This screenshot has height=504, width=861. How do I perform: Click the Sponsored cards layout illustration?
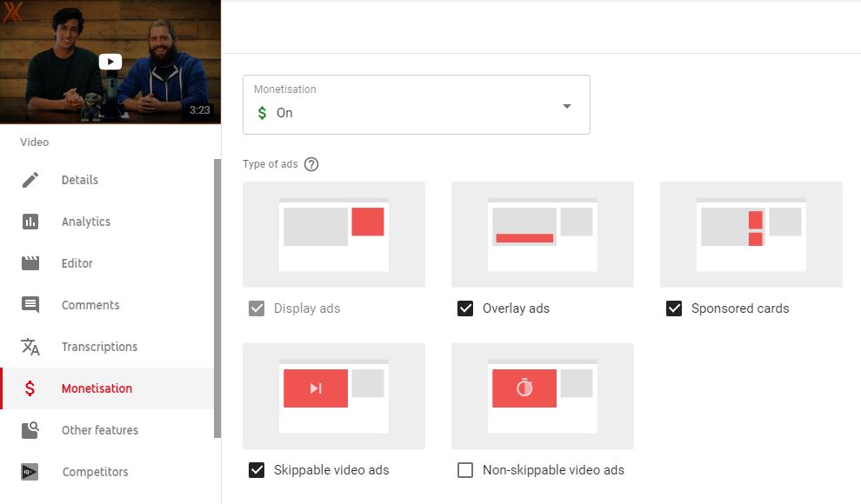tap(751, 235)
